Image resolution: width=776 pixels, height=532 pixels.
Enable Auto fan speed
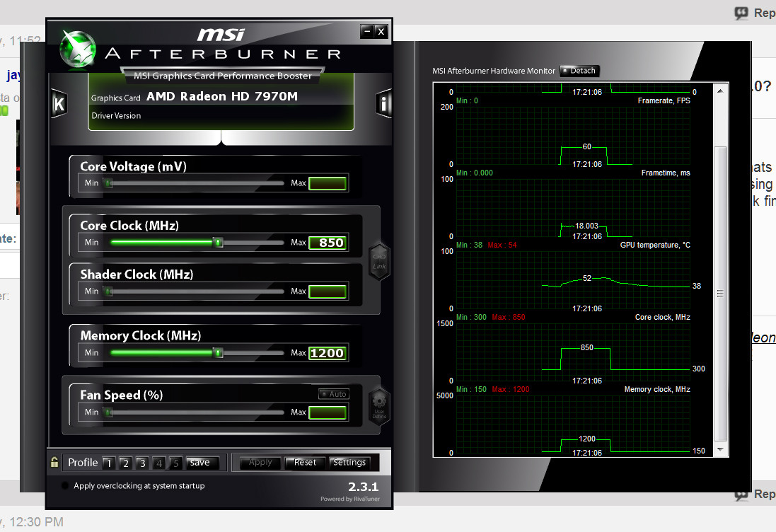click(x=334, y=394)
